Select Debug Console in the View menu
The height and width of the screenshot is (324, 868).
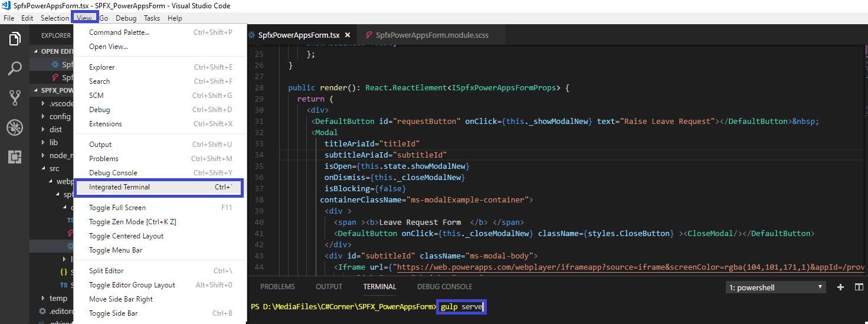click(160, 173)
